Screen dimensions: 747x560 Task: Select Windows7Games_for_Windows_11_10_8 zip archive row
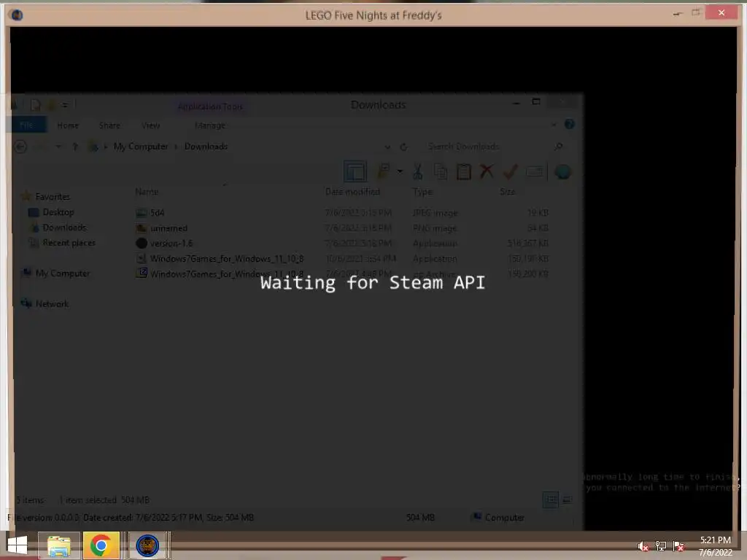[x=341, y=274]
